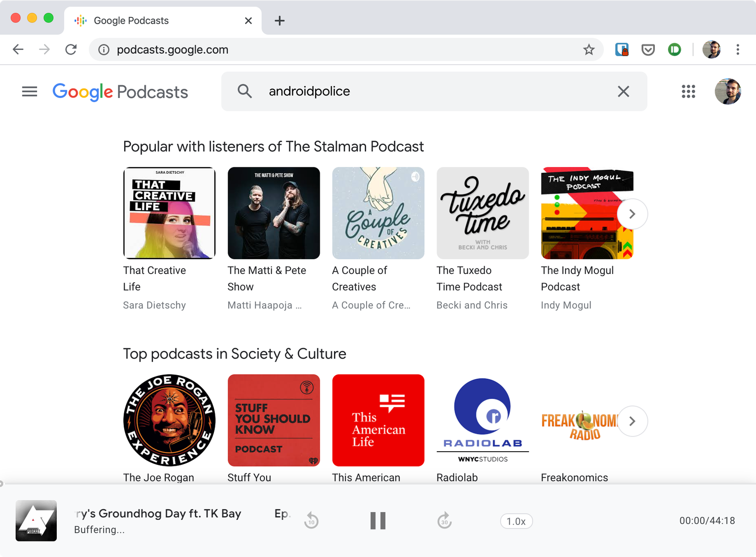Screen dimensions: 756x557
Task: Open the Google apps grid
Action: 688,92
